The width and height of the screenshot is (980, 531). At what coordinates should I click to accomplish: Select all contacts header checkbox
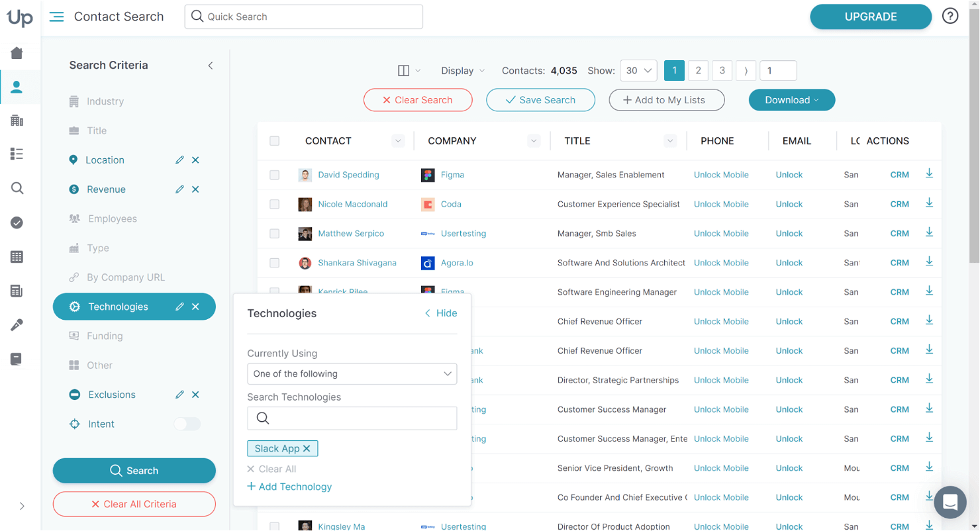(x=274, y=141)
